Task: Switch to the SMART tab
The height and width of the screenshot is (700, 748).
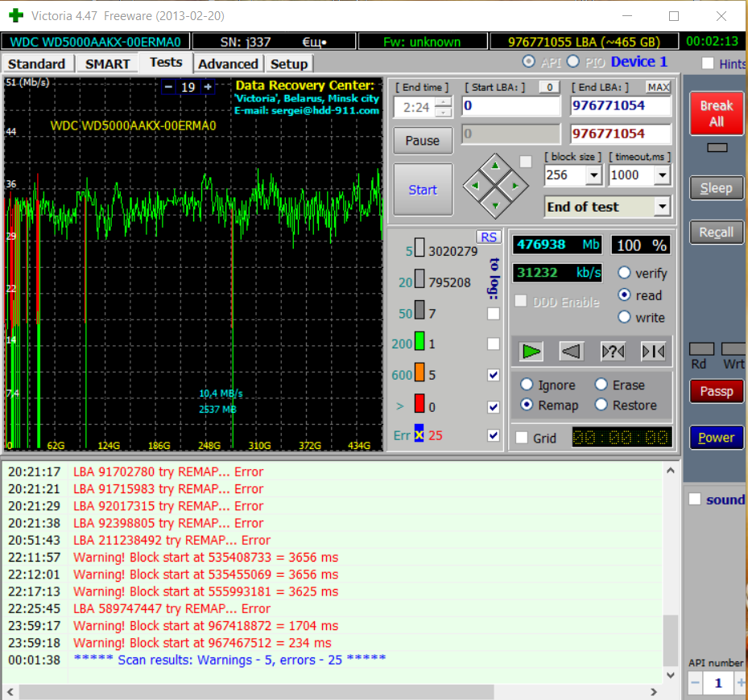Action: click(x=108, y=64)
